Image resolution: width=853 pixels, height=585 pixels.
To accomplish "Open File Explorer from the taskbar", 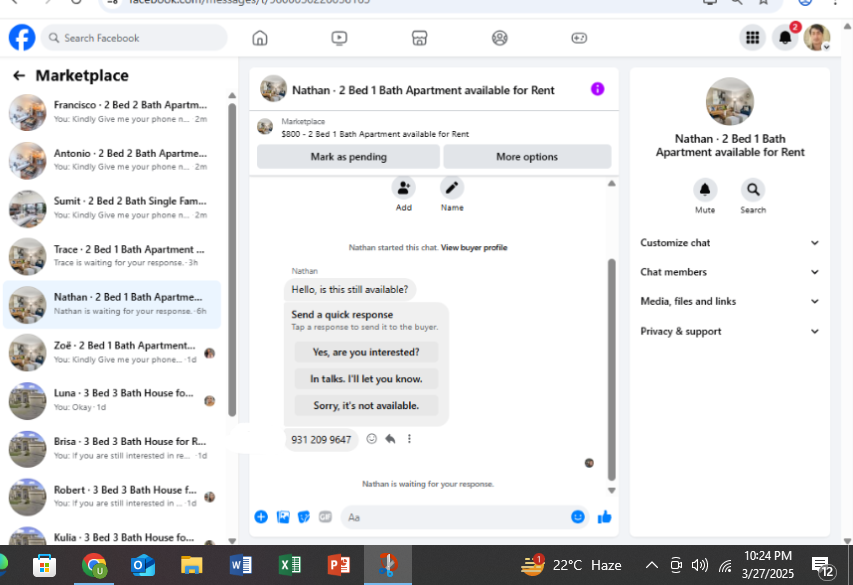I will 191,565.
